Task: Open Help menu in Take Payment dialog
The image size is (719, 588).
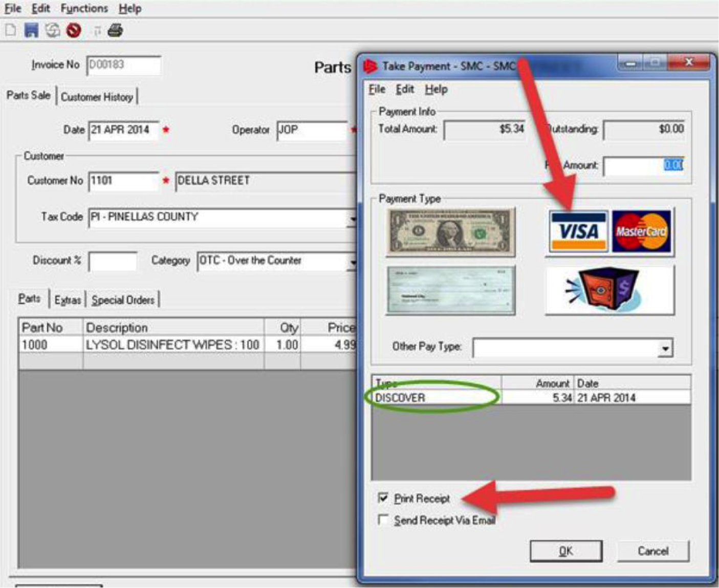Action: (x=436, y=89)
